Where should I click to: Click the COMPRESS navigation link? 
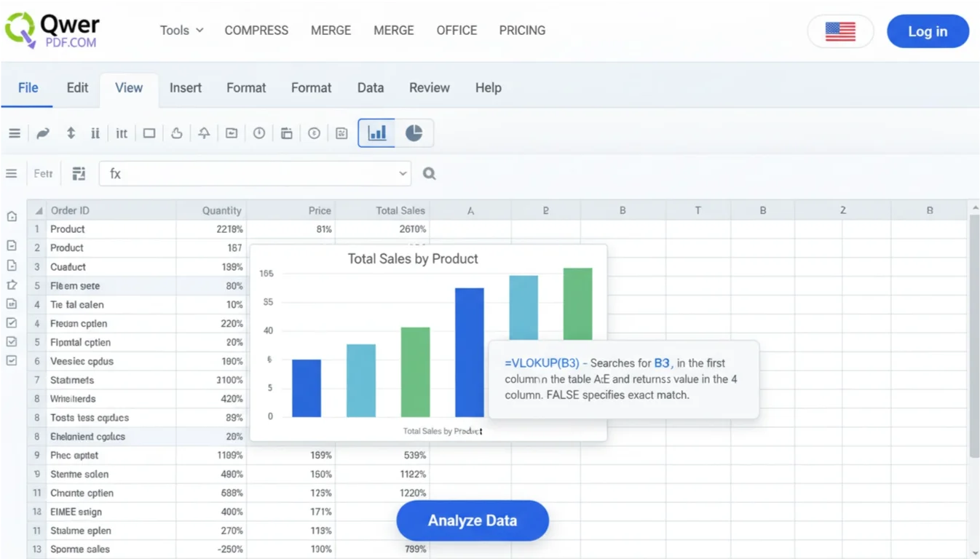tap(256, 31)
